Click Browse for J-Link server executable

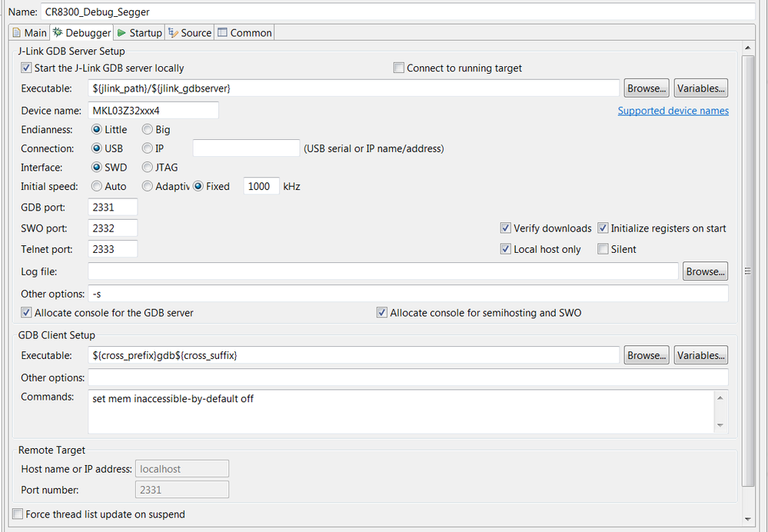coord(647,88)
